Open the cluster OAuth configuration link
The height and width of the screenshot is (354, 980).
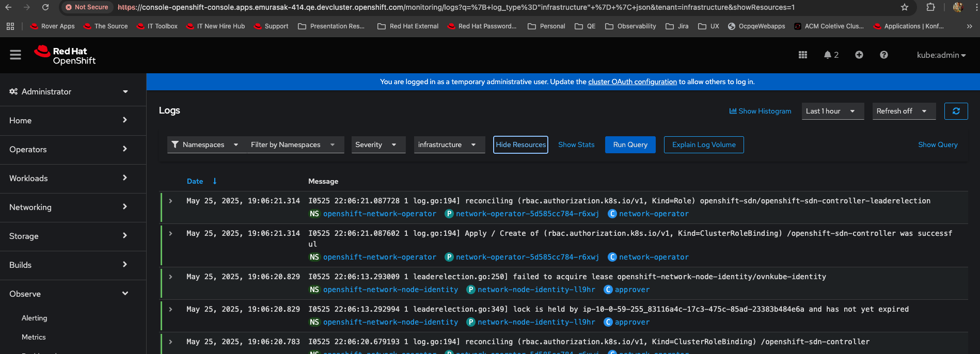(x=632, y=82)
